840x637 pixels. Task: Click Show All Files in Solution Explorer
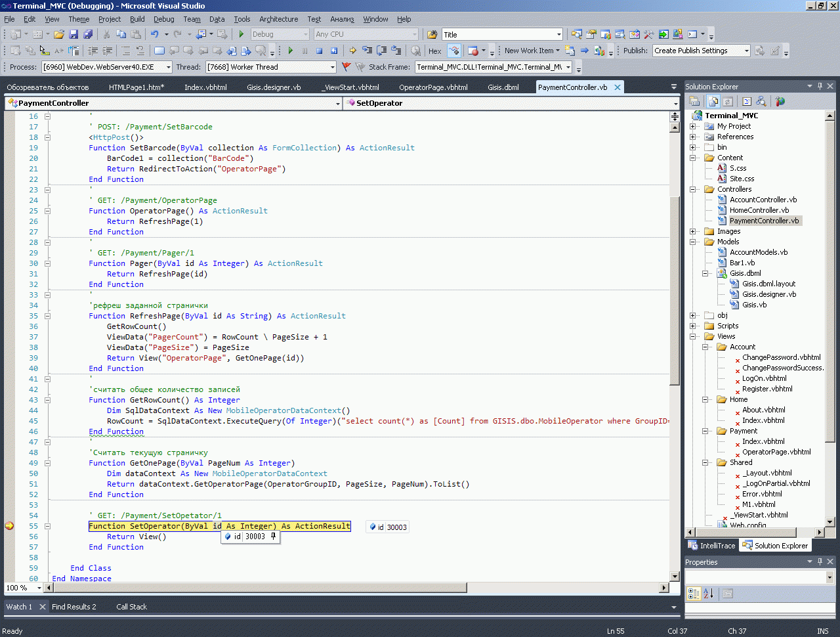pyautogui.click(x=713, y=101)
